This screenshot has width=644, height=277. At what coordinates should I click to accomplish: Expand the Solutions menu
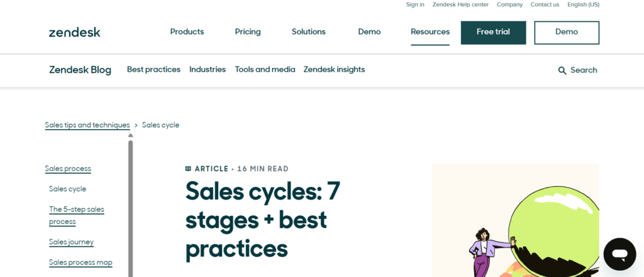(308, 32)
